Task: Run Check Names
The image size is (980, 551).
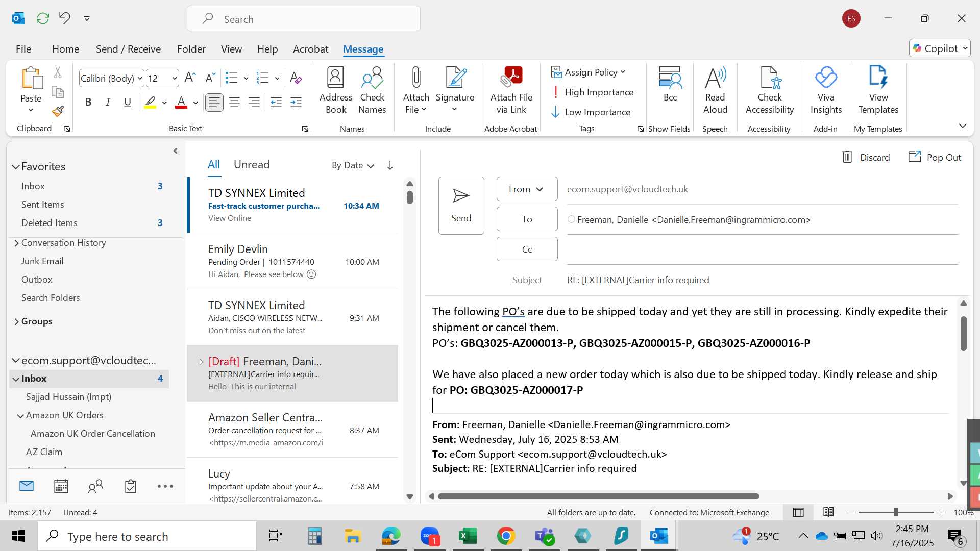Action: (x=372, y=91)
